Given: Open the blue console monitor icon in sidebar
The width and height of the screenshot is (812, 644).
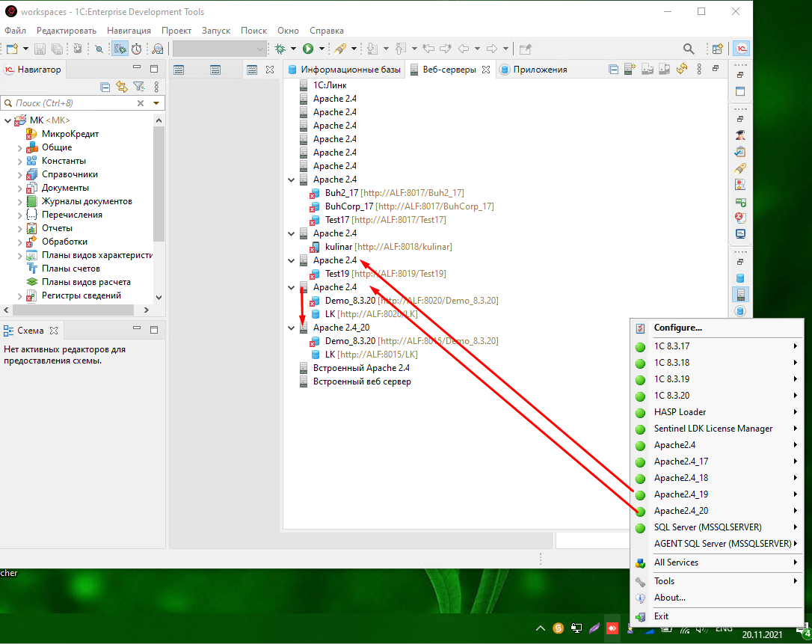Looking at the screenshot, I should click(740, 233).
